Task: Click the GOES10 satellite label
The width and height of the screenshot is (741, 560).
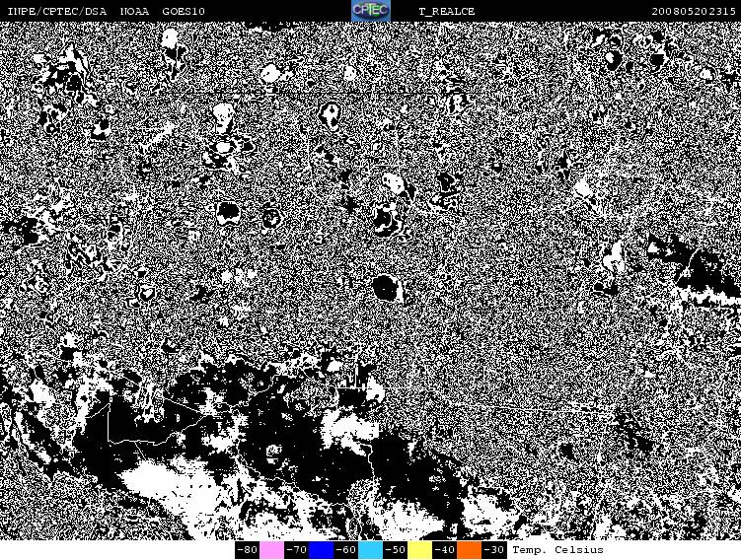Action: point(184,12)
